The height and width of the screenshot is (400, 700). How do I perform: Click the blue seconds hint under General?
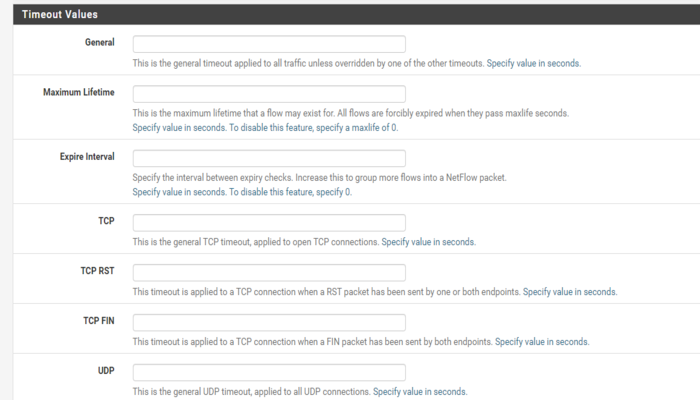534,63
